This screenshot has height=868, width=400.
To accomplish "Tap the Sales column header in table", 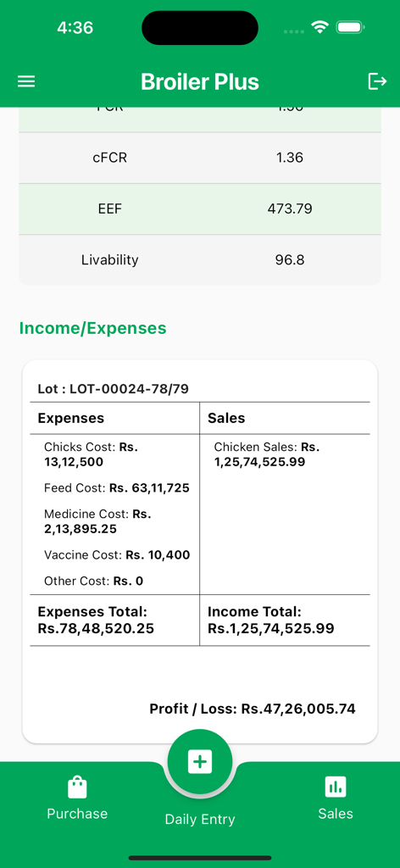I will tap(226, 418).
